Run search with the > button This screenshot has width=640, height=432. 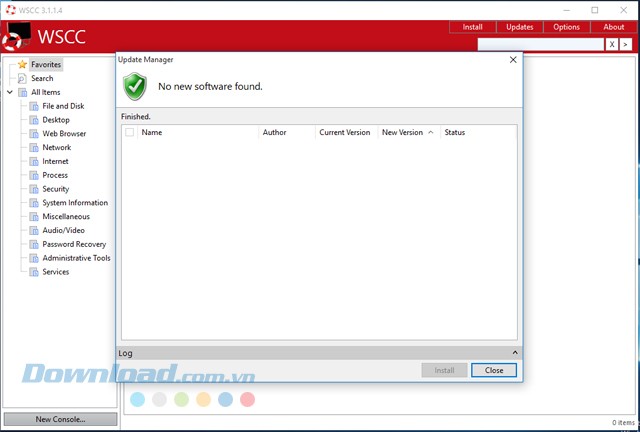click(626, 44)
